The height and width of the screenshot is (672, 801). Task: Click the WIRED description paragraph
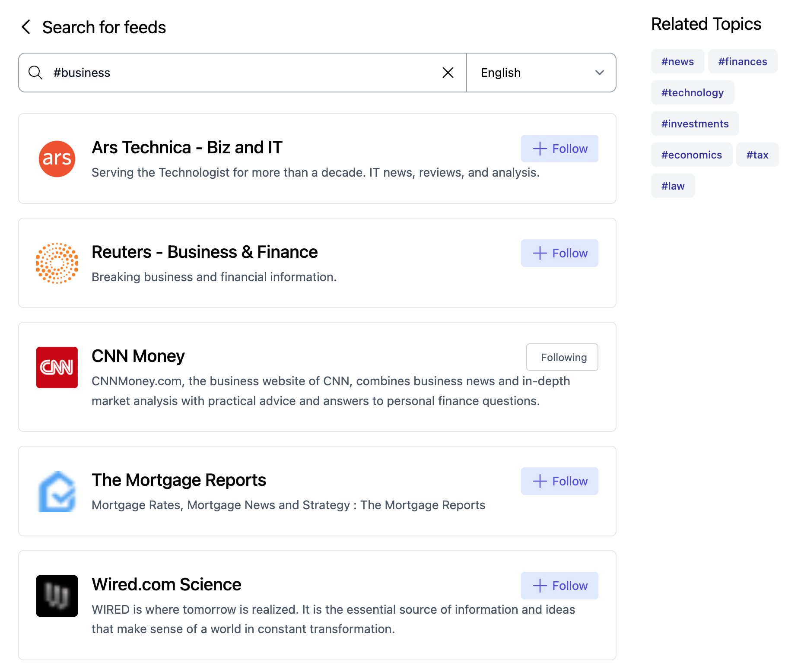point(333,619)
